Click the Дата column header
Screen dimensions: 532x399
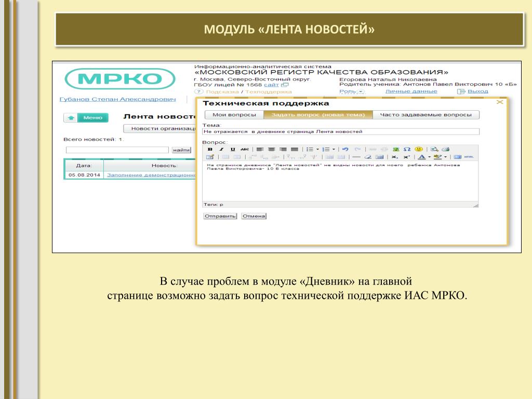(x=84, y=166)
